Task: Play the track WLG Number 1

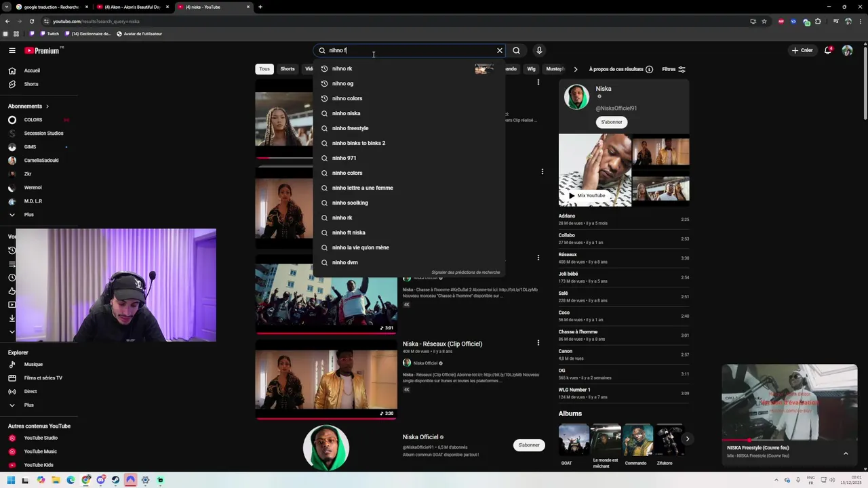Action: pos(624,393)
